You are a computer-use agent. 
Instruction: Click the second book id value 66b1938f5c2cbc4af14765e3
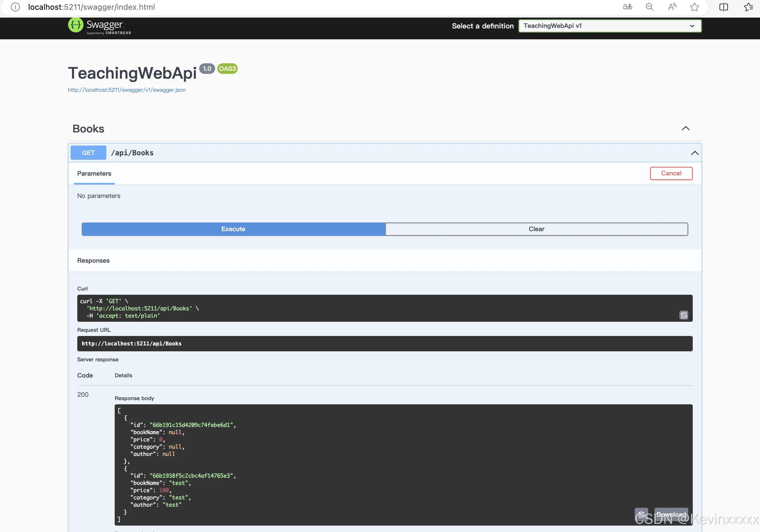[x=191, y=475]
